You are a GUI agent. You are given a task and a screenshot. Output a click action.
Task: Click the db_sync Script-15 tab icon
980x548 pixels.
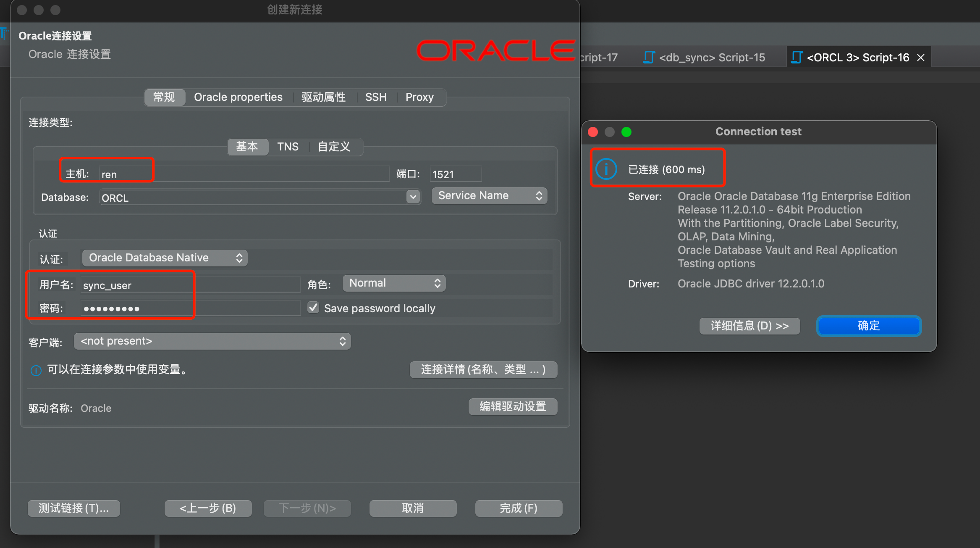(x=649, y=57)
